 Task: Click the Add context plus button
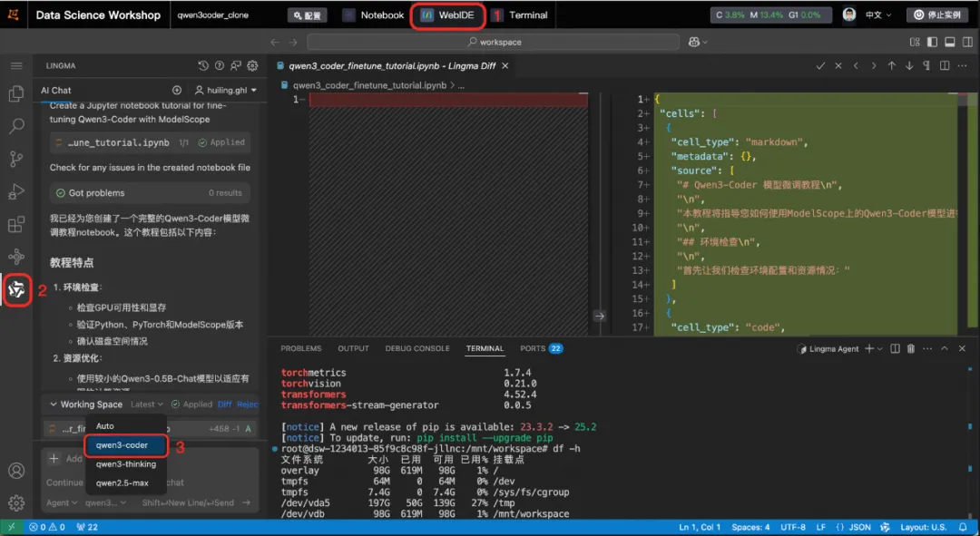[54, 459]
